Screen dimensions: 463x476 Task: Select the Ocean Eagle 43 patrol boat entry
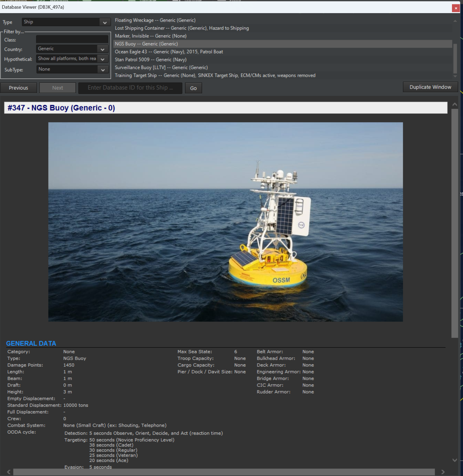point(169,52)
